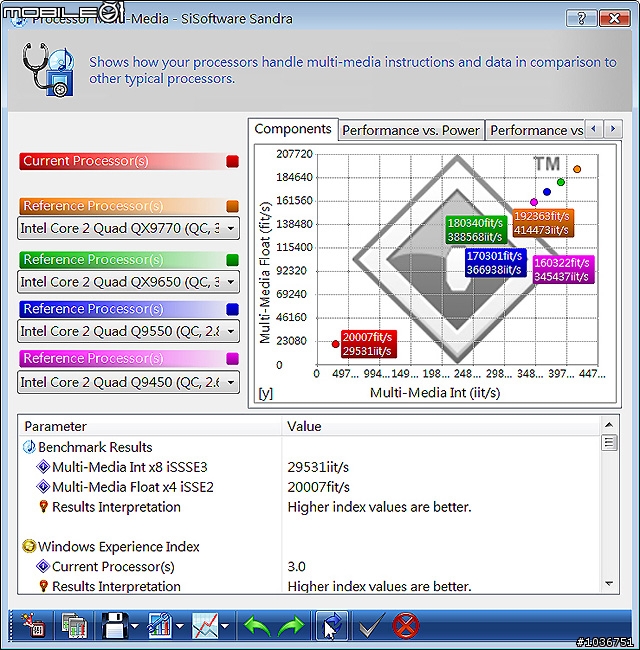Screen dimensions: 640x650
Task: Click the magenta 160322fit/s chart label
Action: click(563, 269)
